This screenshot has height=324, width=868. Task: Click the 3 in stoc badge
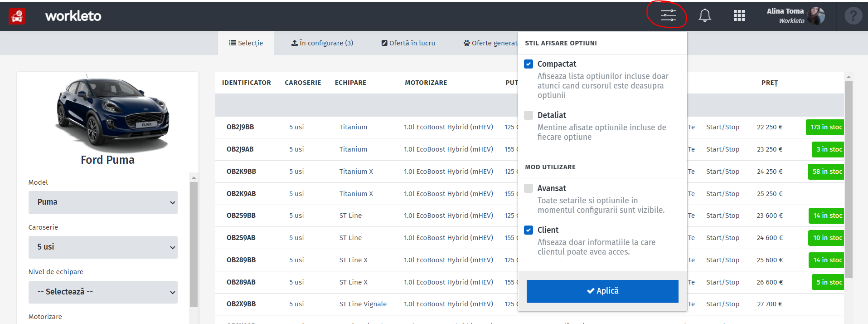click(828, 149)
